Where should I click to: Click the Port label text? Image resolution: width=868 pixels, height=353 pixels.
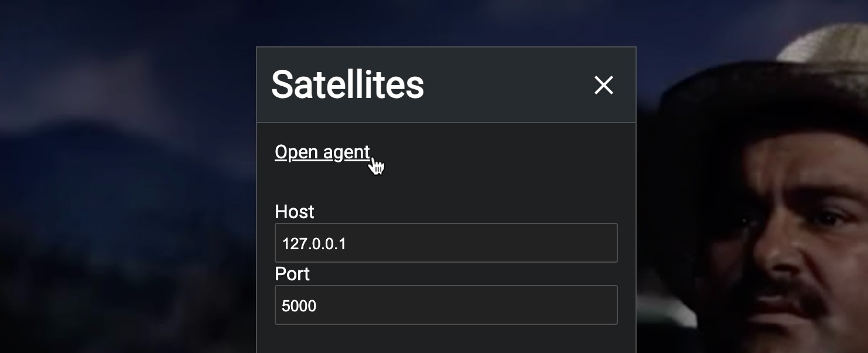click(x=292, y=274)
